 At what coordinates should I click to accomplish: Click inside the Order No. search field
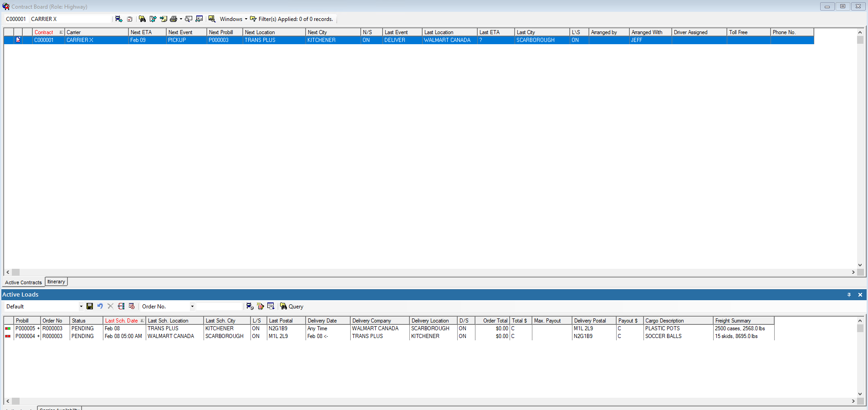[x=219, y=306]
